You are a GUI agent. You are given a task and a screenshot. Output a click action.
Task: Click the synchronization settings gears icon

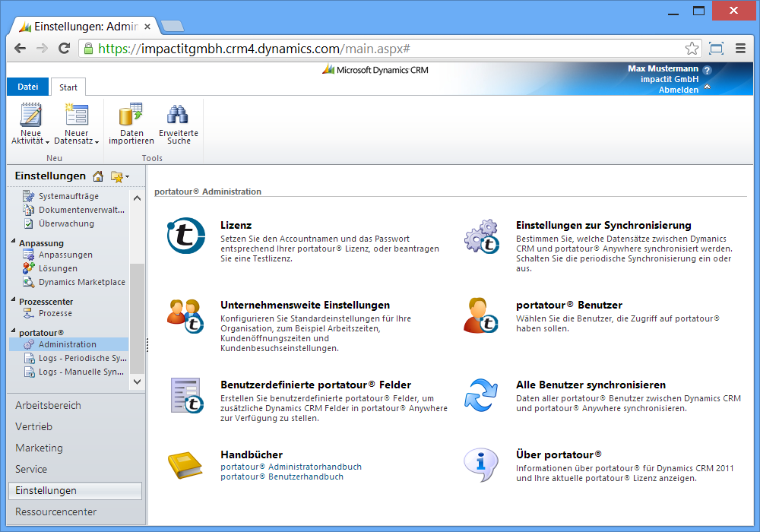click(481, 236)
